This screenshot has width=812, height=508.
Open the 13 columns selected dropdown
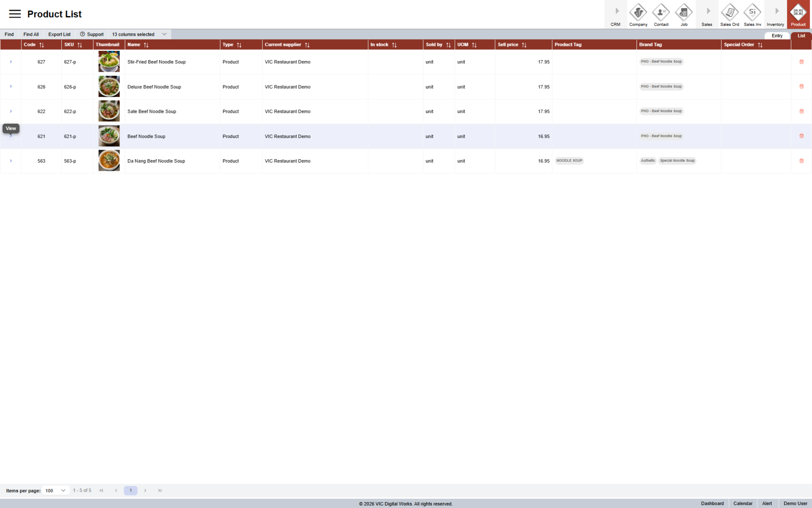pyautogui.click(x=139, y=34)
